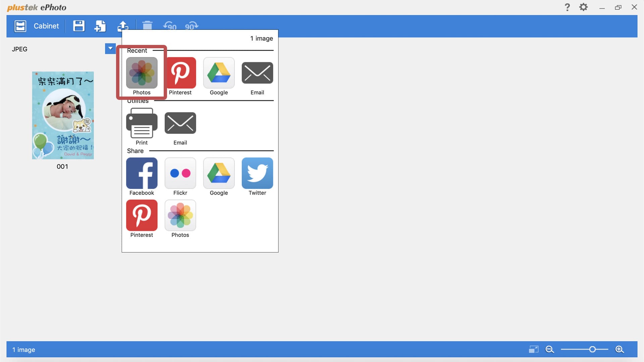Click '1 image' in the status bar
This screenshot has height=362, width=644.
click(x=24, y=350)
